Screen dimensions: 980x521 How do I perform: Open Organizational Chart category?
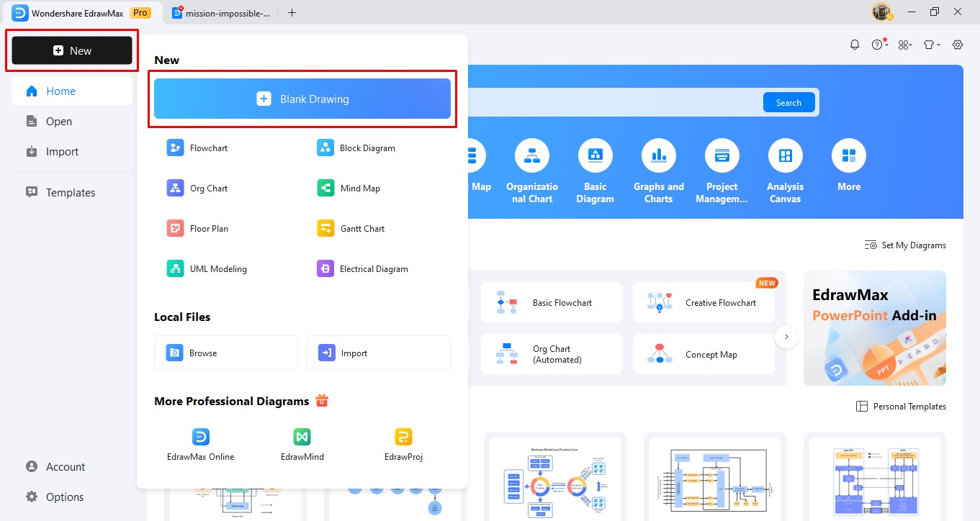pos(532,171)
